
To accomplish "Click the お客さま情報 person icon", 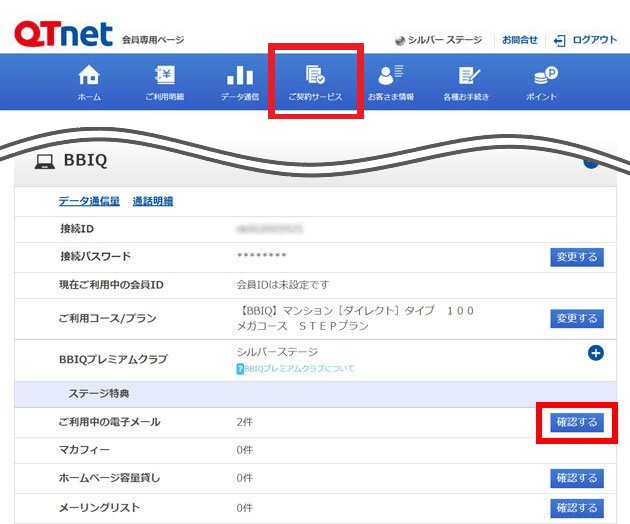I will [390, 76].
